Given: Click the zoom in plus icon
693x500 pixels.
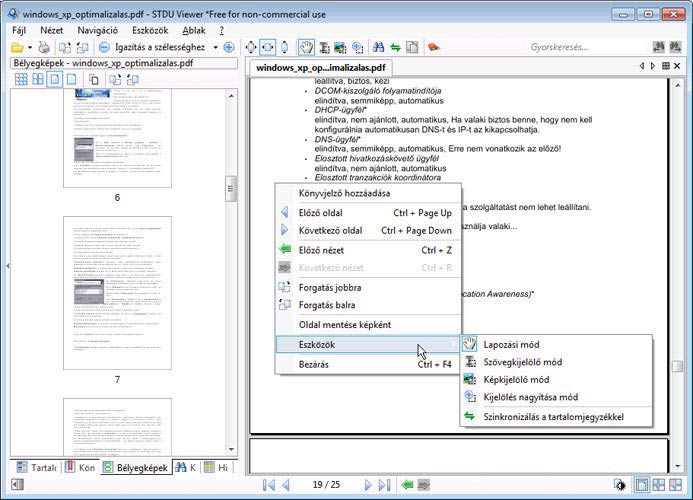Looking at the screenshot, I should [228, 47].
